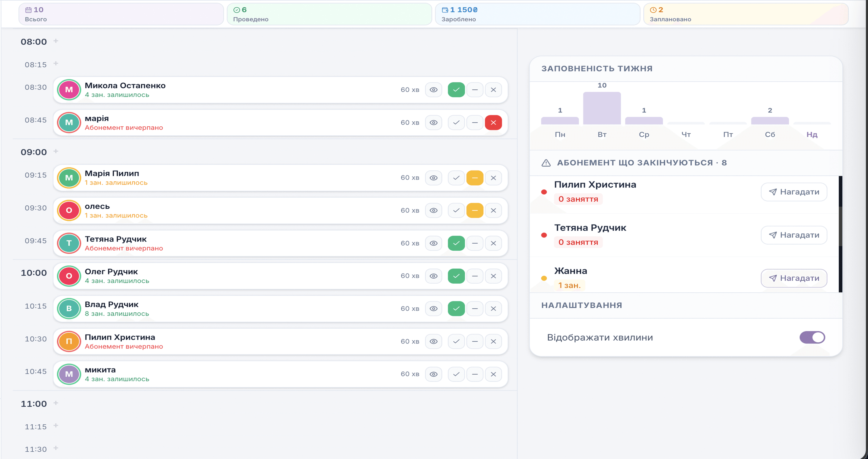Open the Всього 10 stats card
This screenshot has width=868, height=459.
[121, 14]
